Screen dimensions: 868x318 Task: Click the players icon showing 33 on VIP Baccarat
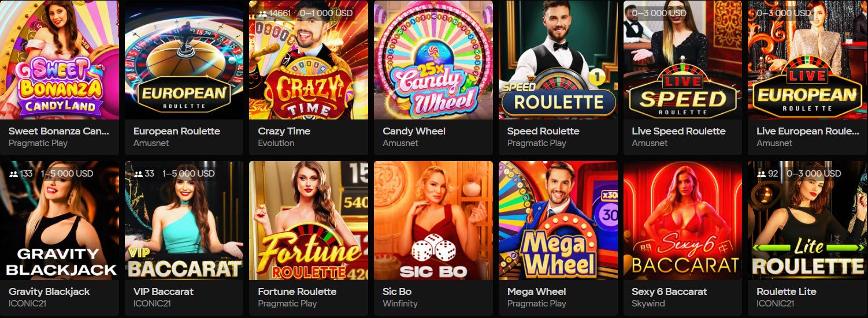(x=138, y=174)
